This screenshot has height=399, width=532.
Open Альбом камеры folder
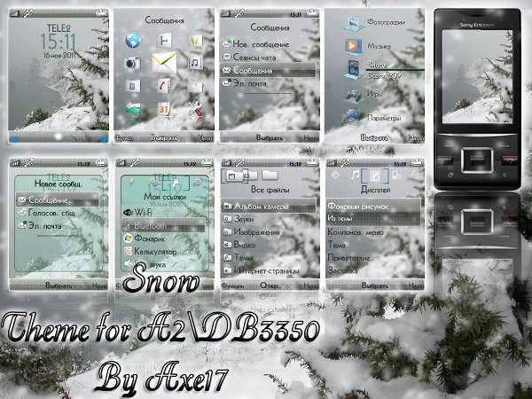pos(269,206)
